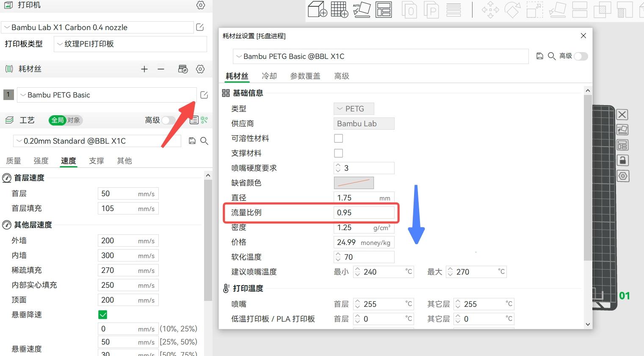This screenshot has height=356, width=644.
Task: Click the plate lock icon
Action: pyautogui.click(x=622, y=160)
